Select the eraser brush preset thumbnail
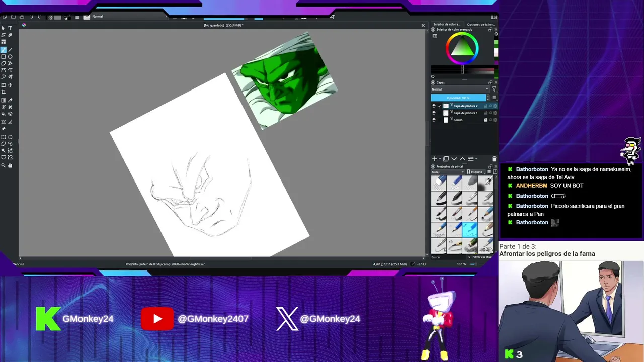 439,184
